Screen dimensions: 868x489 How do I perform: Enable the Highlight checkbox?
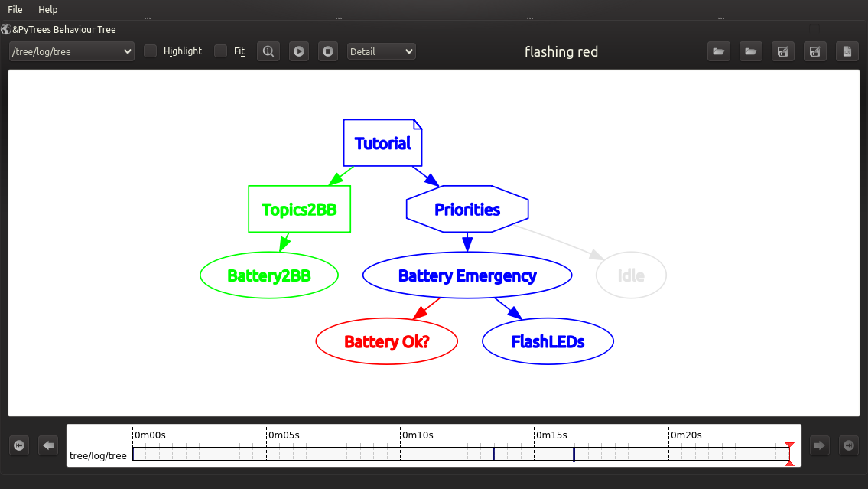151,51
